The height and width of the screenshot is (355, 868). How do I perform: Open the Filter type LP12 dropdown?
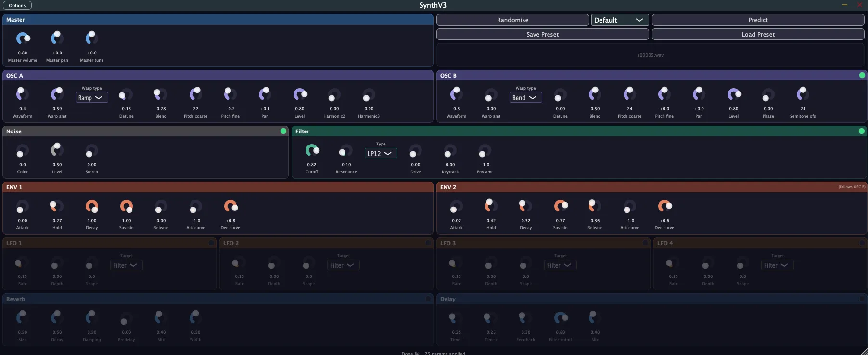click(x=381, y=154)
